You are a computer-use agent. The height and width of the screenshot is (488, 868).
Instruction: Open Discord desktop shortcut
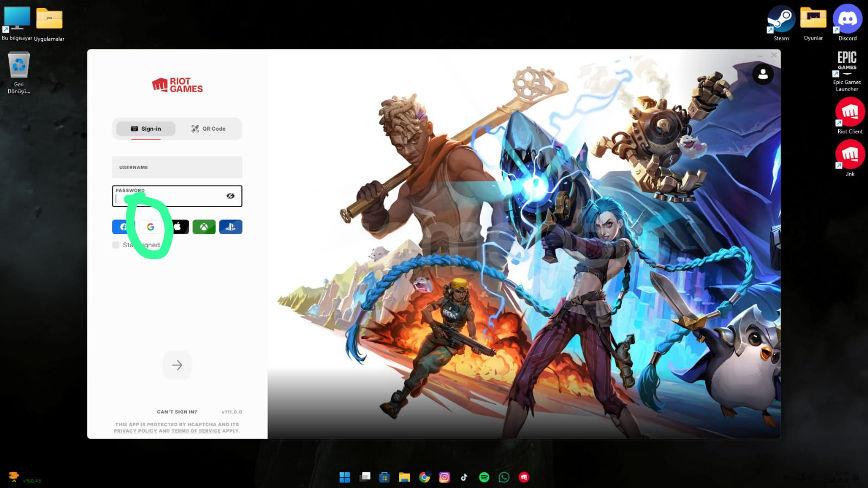[847, 21]
